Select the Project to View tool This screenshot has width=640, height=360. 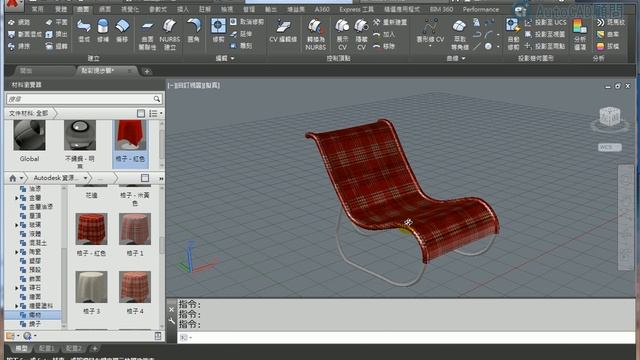point(546,34)
